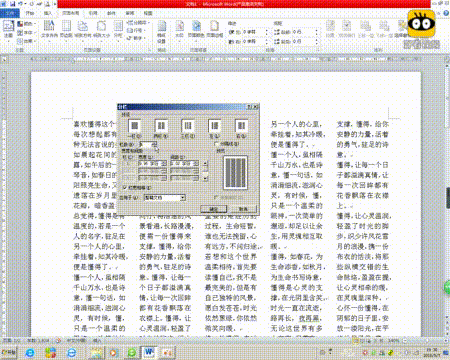450x360 pixels.
Task: Click the ruler toggle above the vertical scrollbar
Action: tap(447, 59)
